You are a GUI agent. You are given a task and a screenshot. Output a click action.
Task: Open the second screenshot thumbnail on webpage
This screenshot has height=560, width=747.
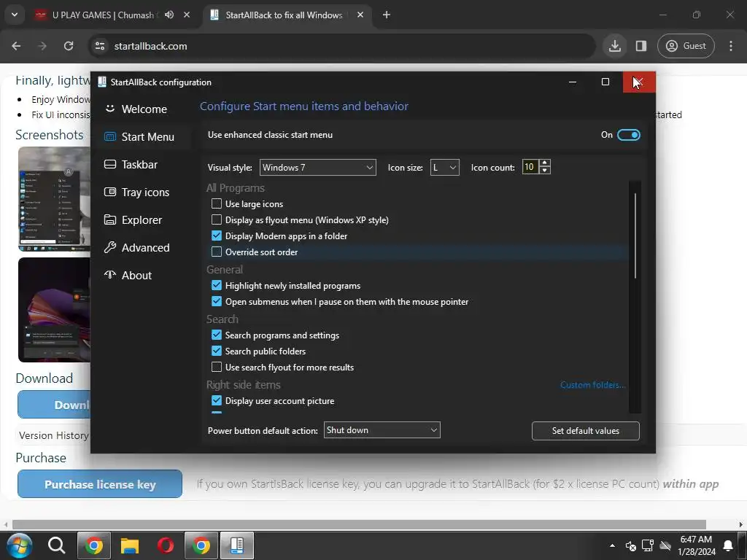pyautogui.click(x=54, y=309)
